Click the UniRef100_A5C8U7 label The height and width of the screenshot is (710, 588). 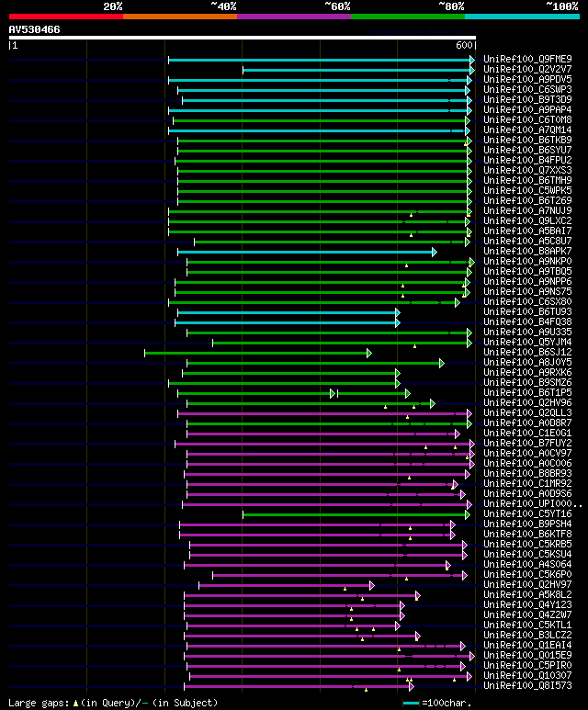click(x=527, y=241)
